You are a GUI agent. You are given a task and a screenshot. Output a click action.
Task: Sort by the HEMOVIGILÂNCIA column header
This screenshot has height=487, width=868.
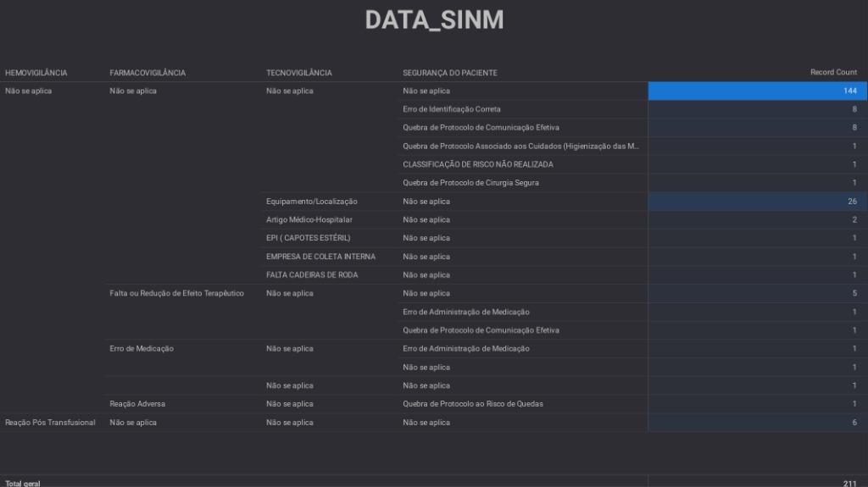(x=36, y=73)
